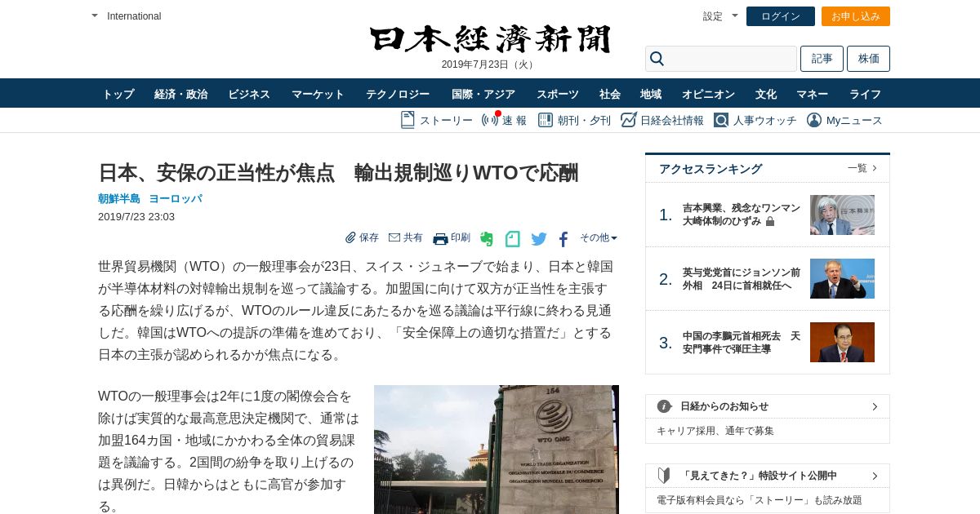Expand 日経からのお知らせ arrow
The image size is (980, 514).
(x=875, y=406)
